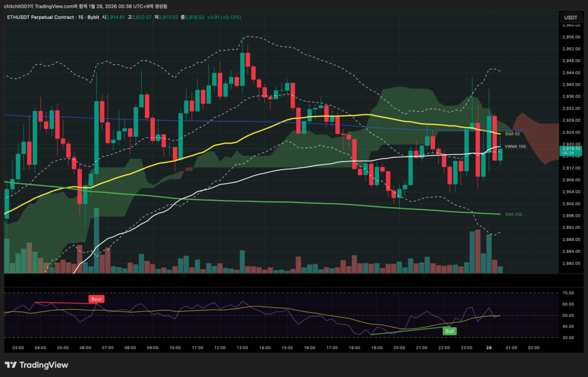Click the 2,956.00 price axis label
The width and height of the screenshot is (588, 377).
coord(570,37)
